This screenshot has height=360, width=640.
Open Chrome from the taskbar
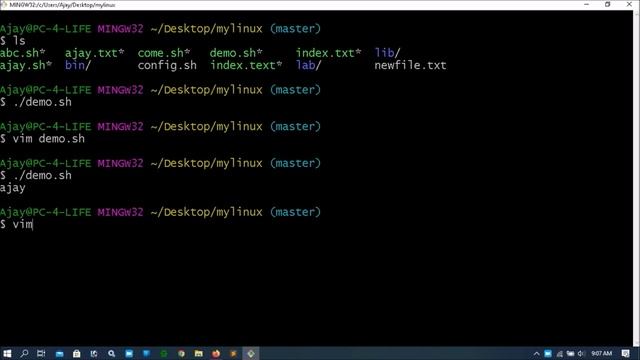pos(181,353)
